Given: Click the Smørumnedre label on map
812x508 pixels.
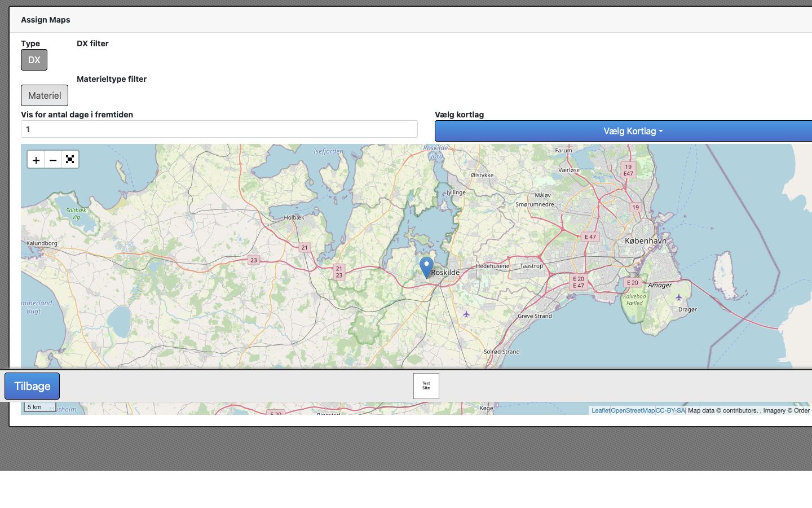Looking at the screenshot, I should (535, 204).
